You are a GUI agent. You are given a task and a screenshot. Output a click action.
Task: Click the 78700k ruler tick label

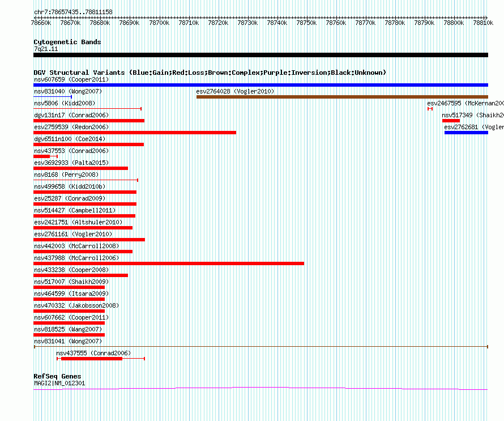[159, 23]
